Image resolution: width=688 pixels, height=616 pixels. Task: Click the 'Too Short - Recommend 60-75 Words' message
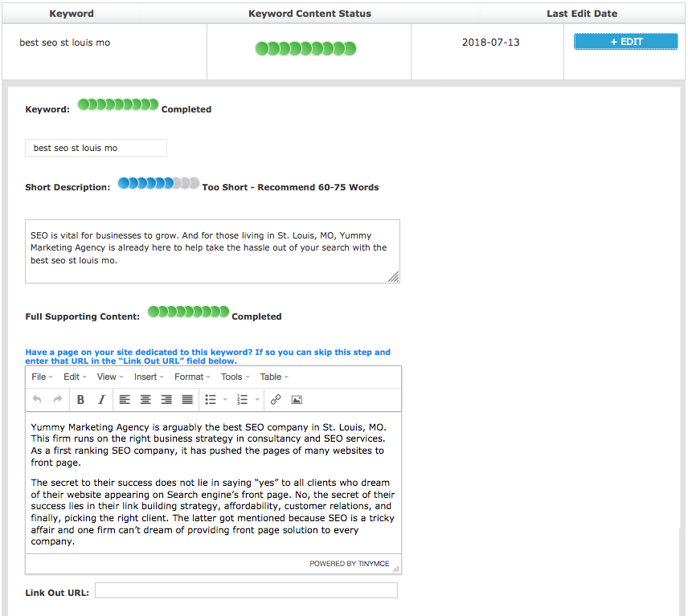coord(290,187)
